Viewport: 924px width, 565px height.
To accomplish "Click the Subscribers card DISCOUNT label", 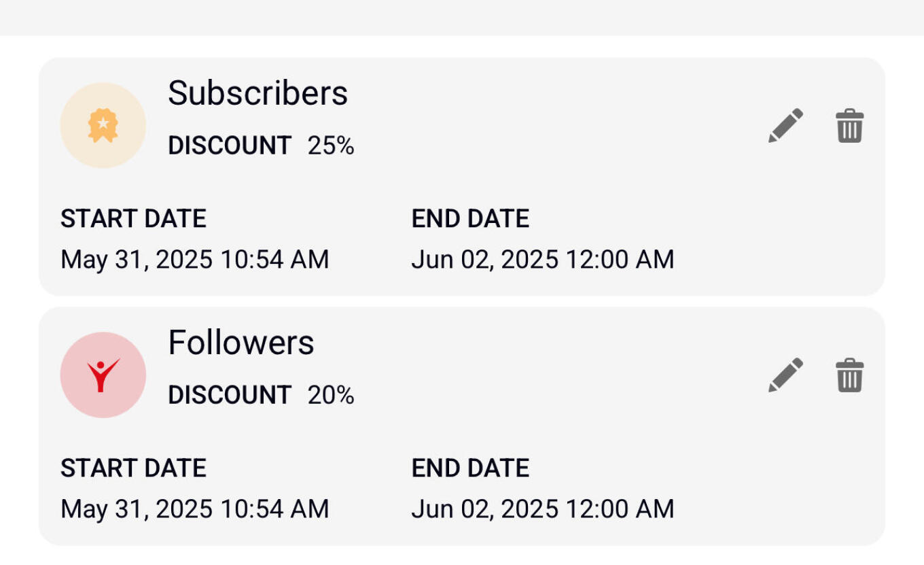I will [x=230, y=145].
